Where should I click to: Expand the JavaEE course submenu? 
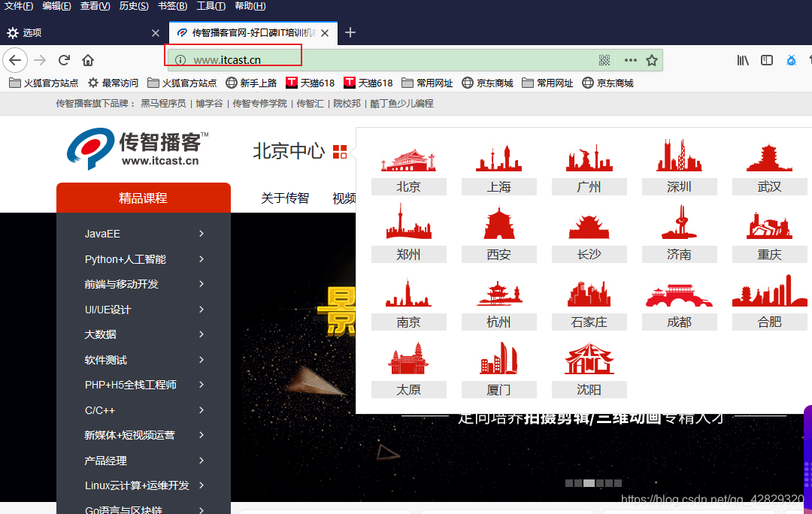coord(201,234)
